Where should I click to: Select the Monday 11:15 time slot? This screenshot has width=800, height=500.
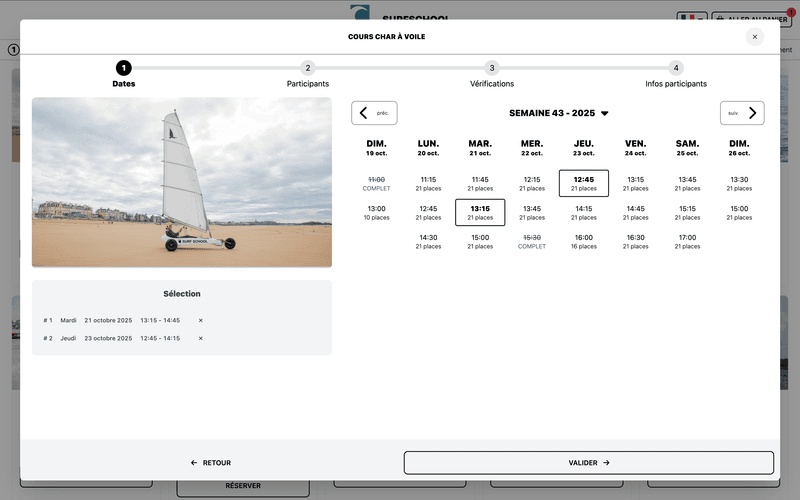point(428,183)
